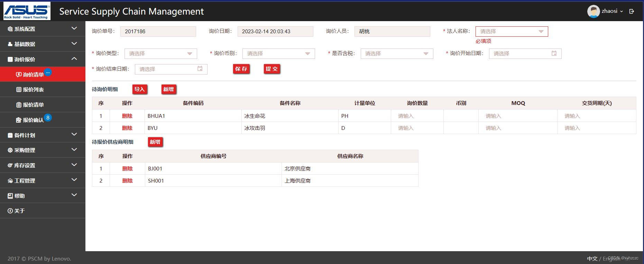This screenshot has height=264, width=644.
Task: Click the 基础数据 lock icon
Action: [x=10, y=44]
